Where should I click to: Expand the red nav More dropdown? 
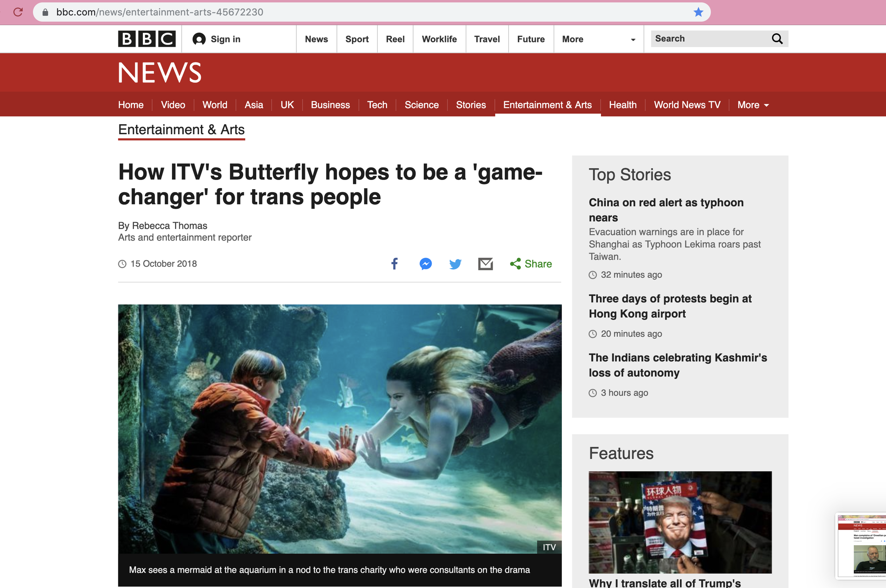tap(753, 105)
